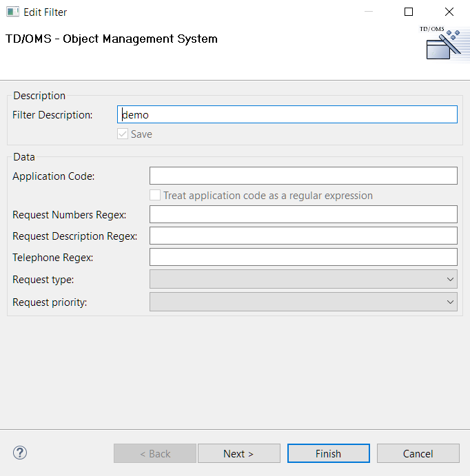Click the Finish button
Viewport: 470px width, 476px height.
pyautogui.click(x=328, y=453)
